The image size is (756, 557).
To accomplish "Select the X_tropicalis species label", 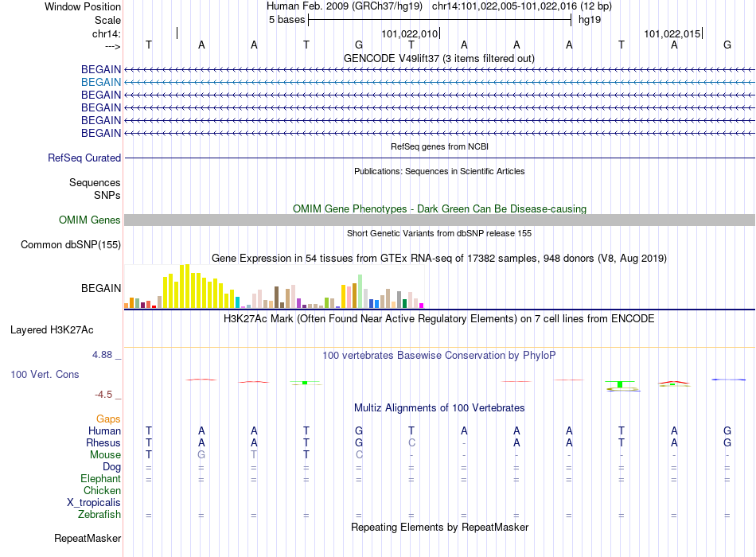I will 94,503.
